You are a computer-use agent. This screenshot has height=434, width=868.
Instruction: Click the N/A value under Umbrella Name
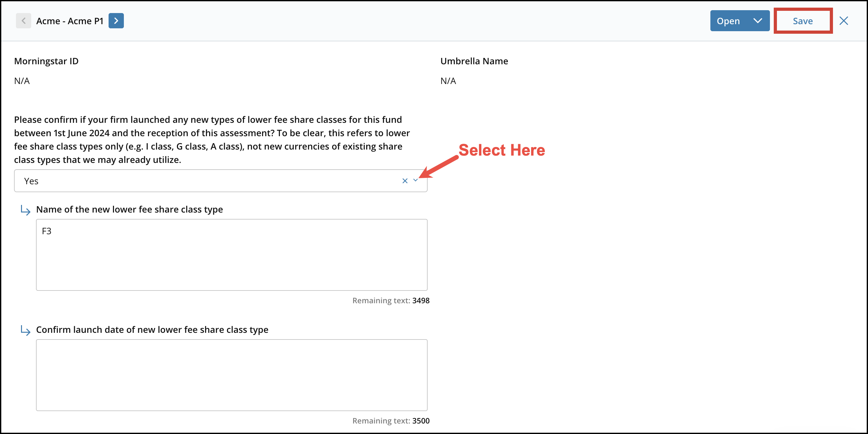tap(448, 81)
